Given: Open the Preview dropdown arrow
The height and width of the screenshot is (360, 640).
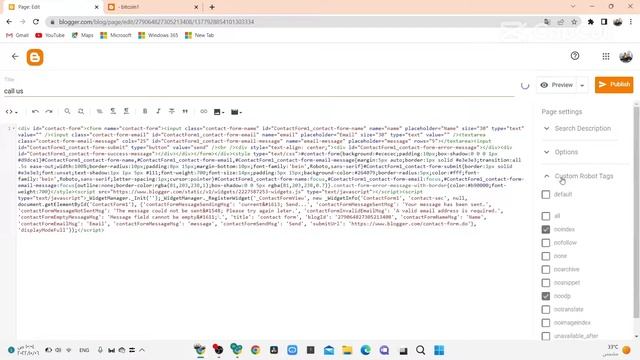Looking at the screenshot, I should 582,85.
